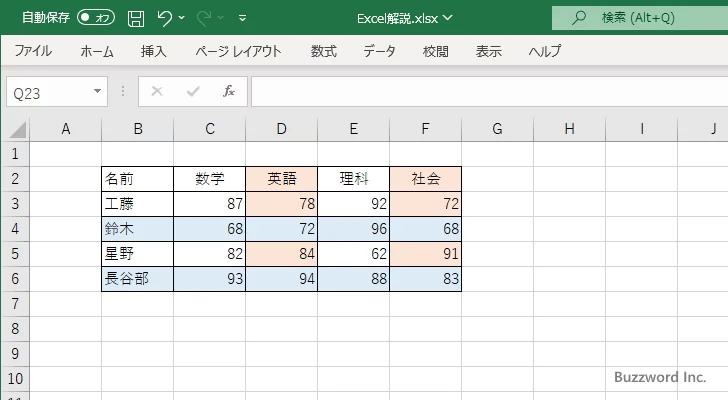Click the cell with value 62

tap(353, 254)
